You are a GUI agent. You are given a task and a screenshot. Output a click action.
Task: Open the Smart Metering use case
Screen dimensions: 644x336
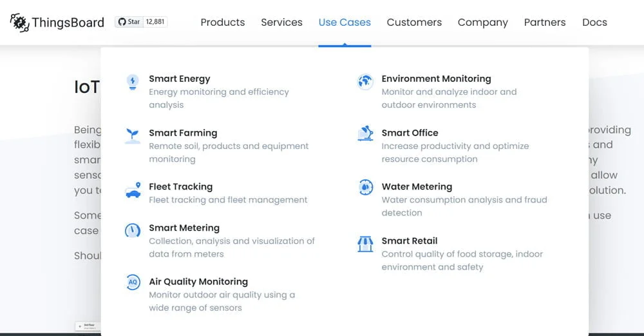click(184, 228)
